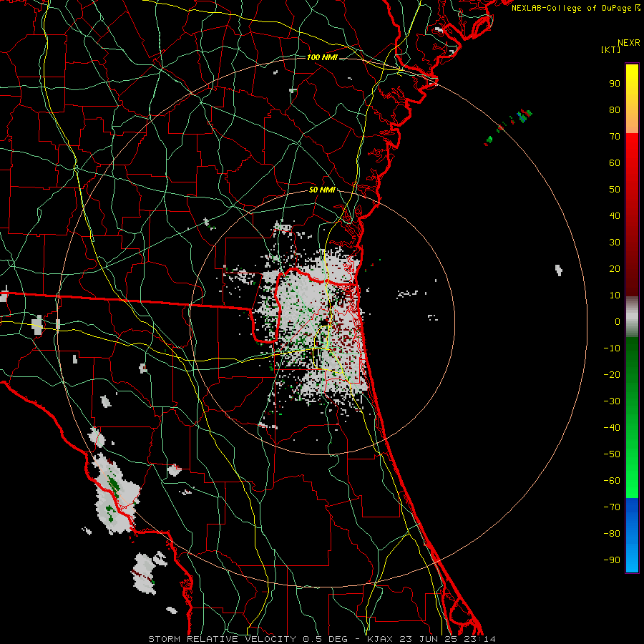Click the 0 value on the velocity scale

(618, 322)
